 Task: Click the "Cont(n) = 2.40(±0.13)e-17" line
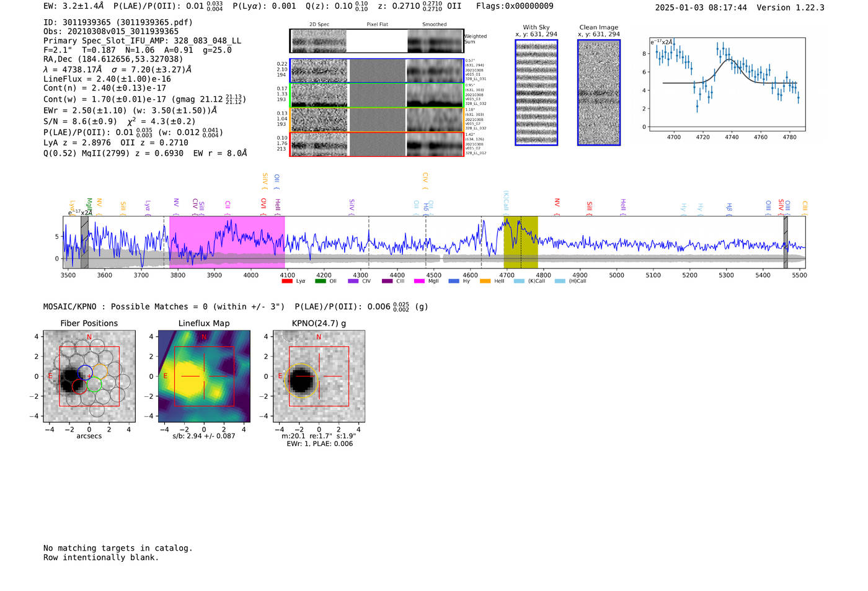click(x=105, y=88)
